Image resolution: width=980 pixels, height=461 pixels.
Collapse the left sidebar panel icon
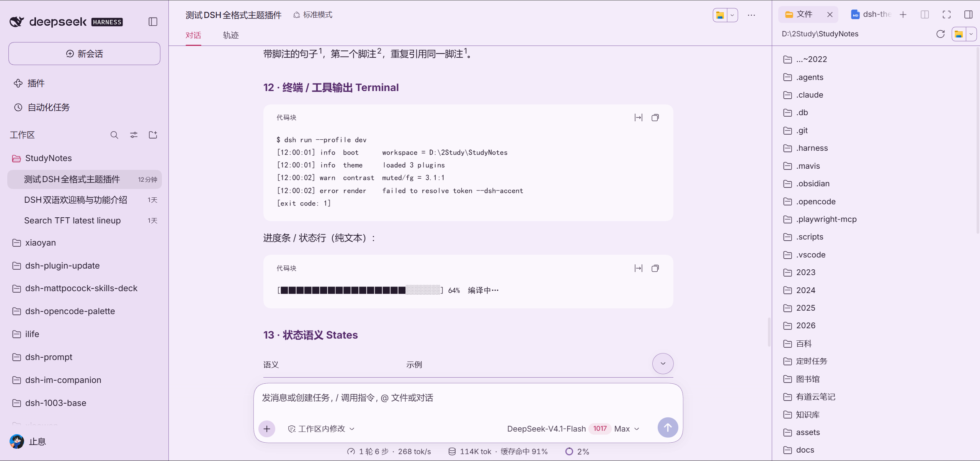pyautogui.click(x=153, y=22)
